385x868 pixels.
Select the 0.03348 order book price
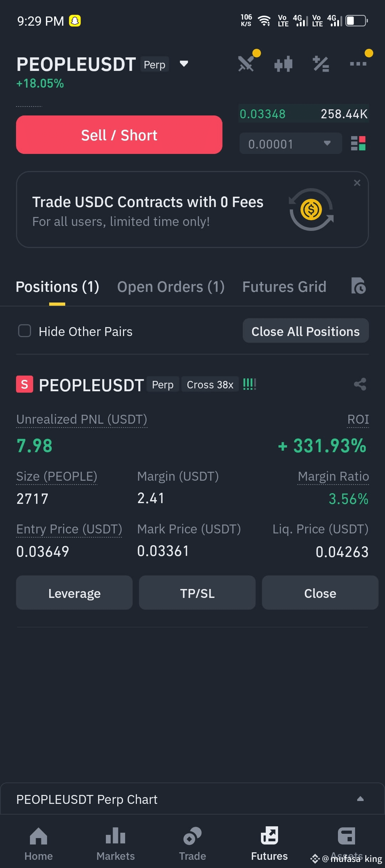[x=263, y=114]
